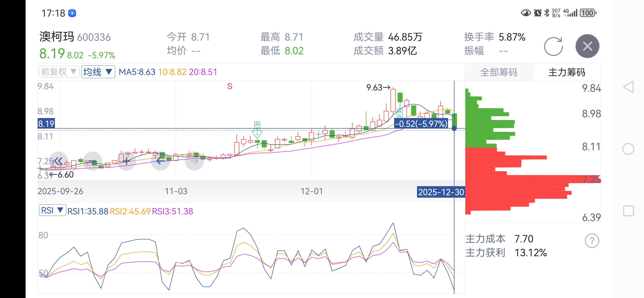Viewport: 644px width, 298px height.
Task: Zoom in chart with plus button
Action: coord(127,161)
